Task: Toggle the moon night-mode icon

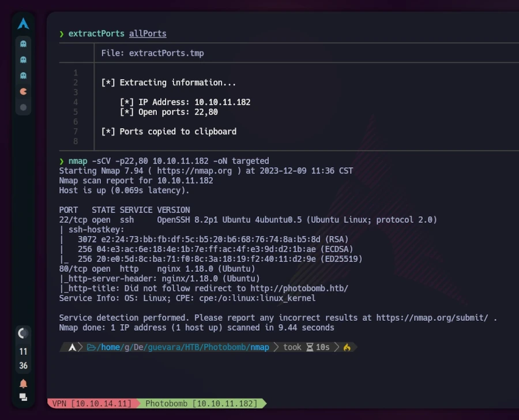Action: [23, 333]
